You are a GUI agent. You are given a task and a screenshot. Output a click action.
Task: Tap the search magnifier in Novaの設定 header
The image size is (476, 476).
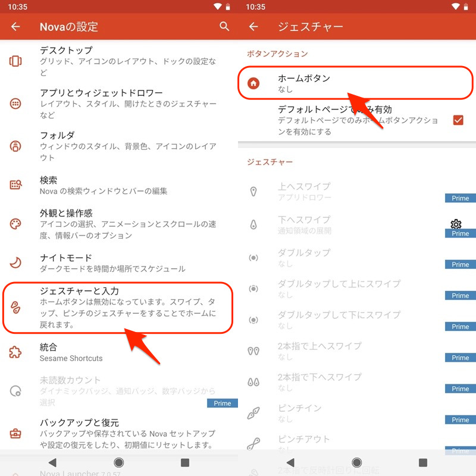[224, 26]
